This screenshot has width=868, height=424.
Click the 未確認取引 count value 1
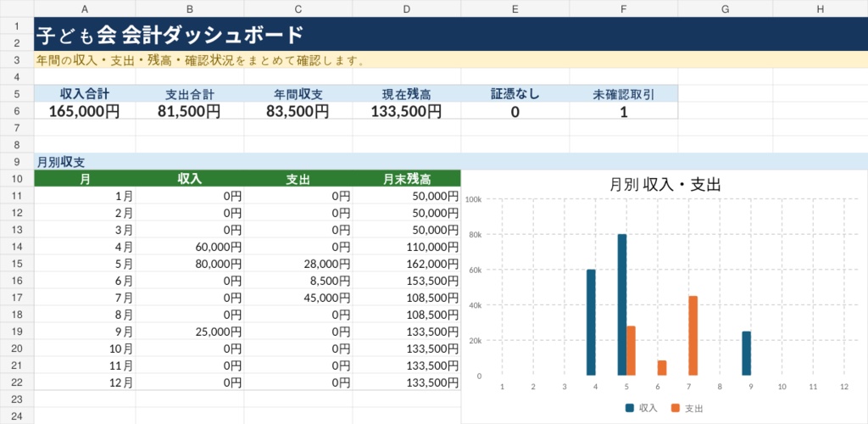coord(624,111)
